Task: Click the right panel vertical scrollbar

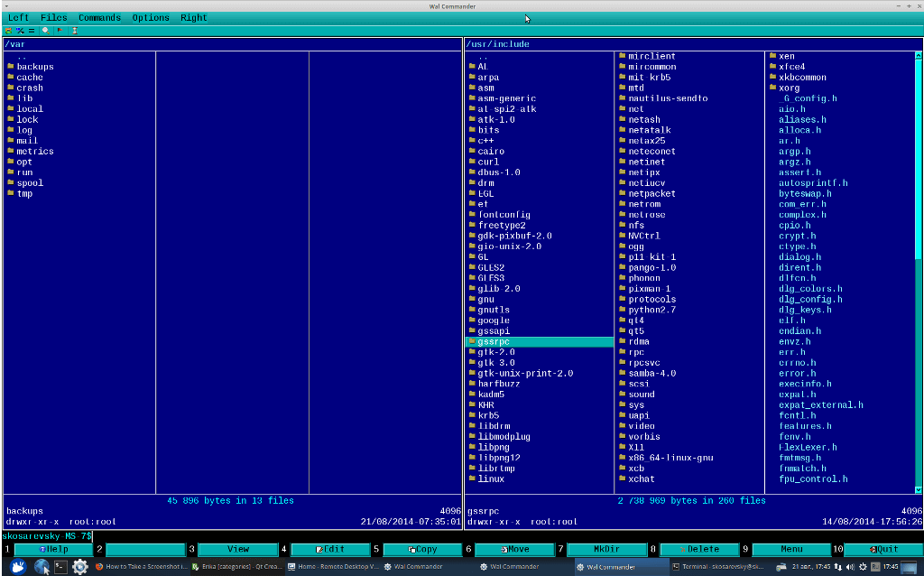Action: (919, 271)
